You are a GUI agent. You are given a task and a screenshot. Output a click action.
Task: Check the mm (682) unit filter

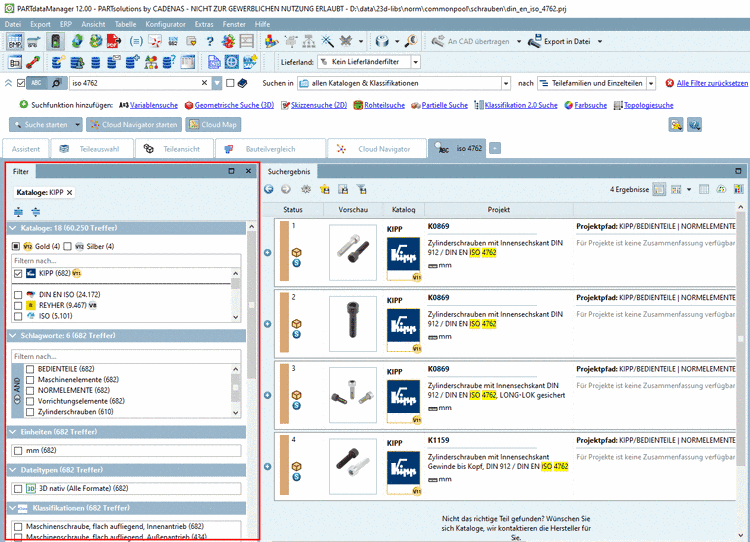coord(18,451)
